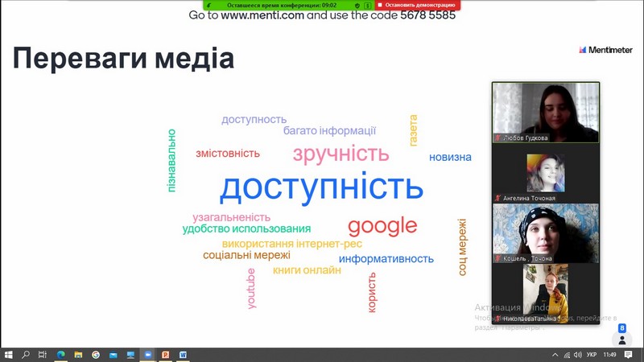Click the vertical word користь

(x=372, y=292)
